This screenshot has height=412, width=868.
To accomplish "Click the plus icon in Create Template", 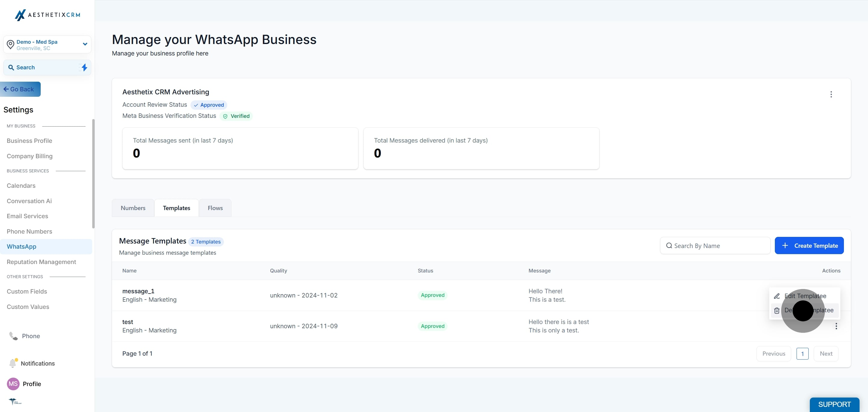I will tap(785, 246).
